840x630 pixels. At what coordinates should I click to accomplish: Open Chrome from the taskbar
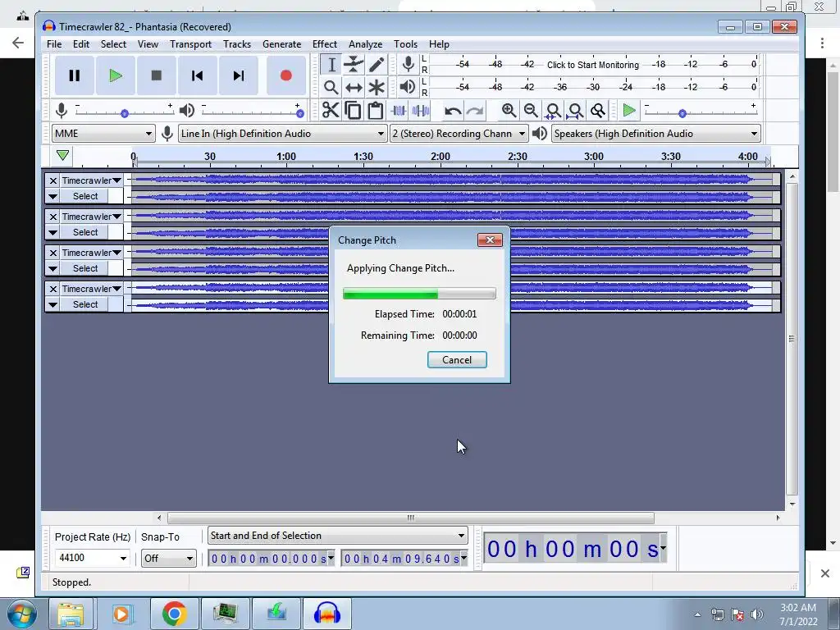(174, 614)
